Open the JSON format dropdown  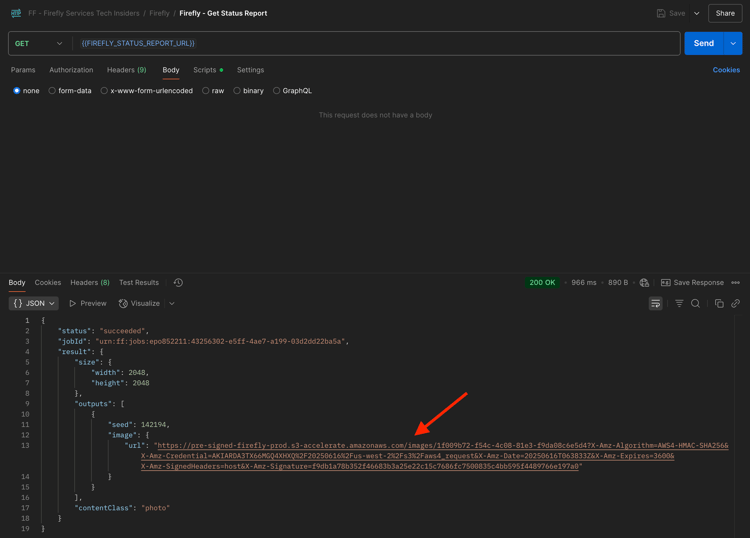[33, 303]
